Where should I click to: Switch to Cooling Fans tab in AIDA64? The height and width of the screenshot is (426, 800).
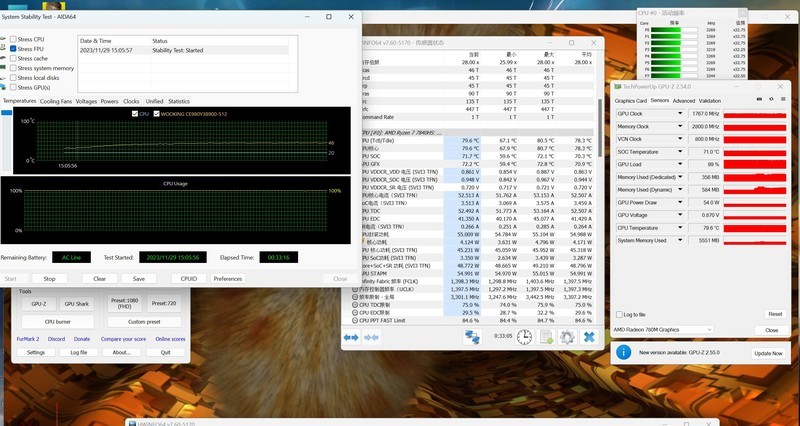56,101
